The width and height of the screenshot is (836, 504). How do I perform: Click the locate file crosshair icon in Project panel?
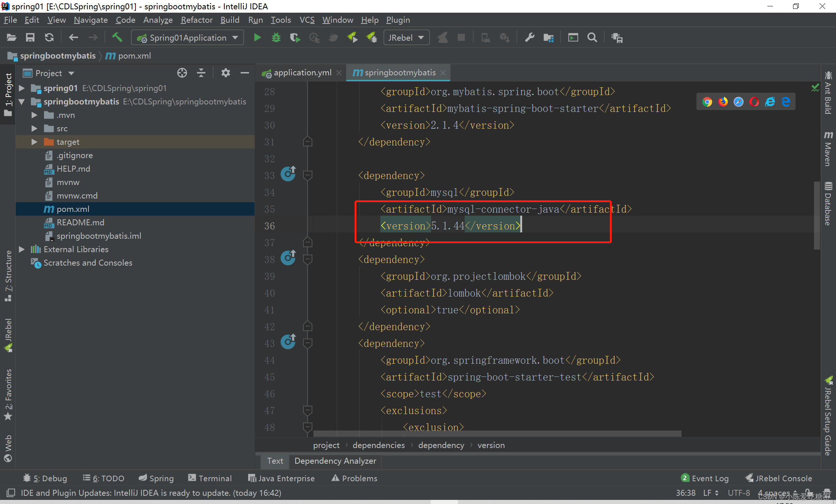(182, 73)
